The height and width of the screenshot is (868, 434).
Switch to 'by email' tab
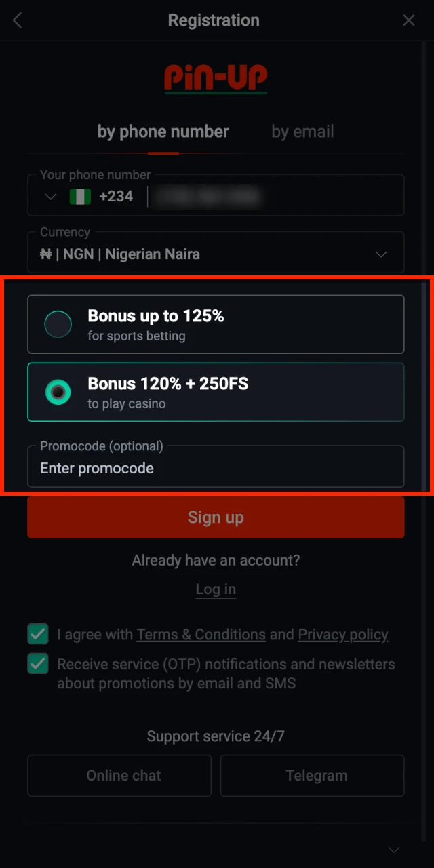click(x=302, y=132)
